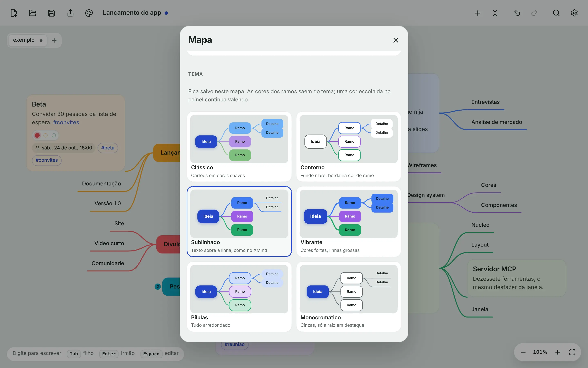588x368 pixels.
Task: Open the theme palette icon
Action: click(89, 13)
